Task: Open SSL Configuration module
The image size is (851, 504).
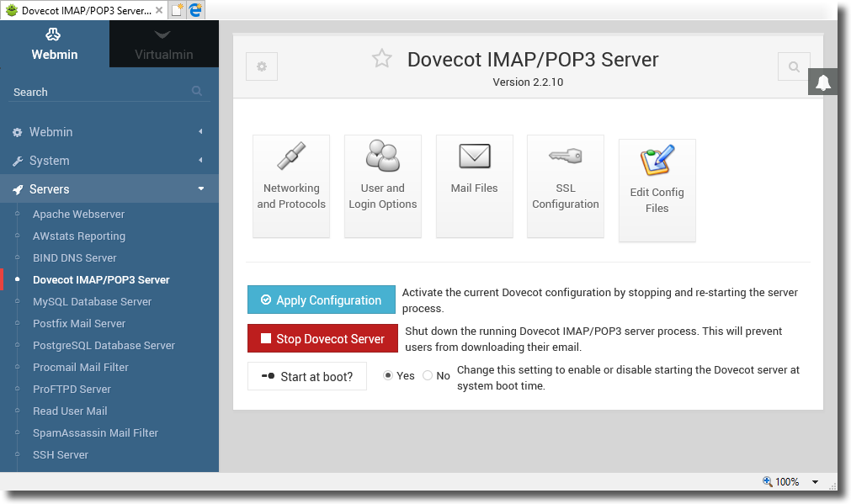Action: (566, 186)
